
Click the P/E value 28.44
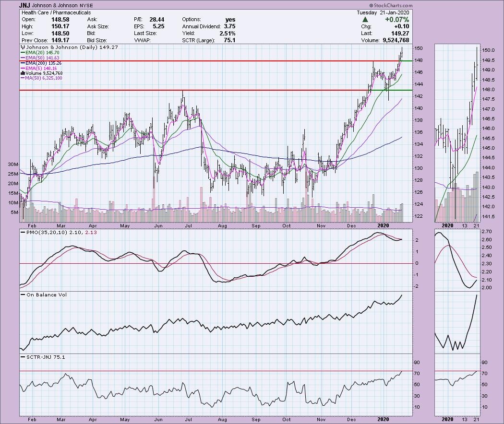156,20
